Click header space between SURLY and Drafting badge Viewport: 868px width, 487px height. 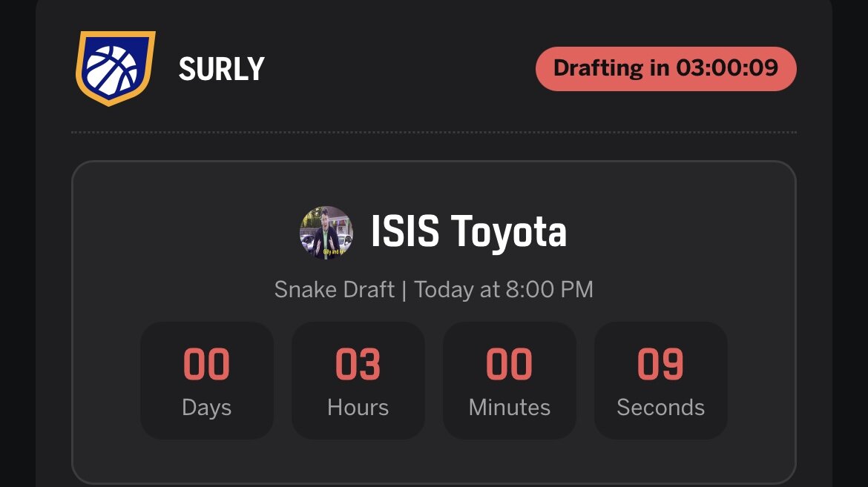[401, 70]
